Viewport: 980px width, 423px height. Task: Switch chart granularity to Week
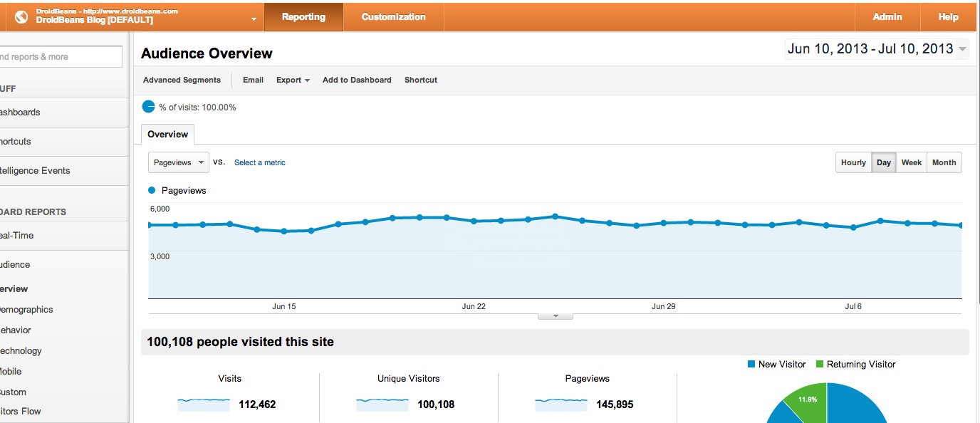click(x=911, y=162)
